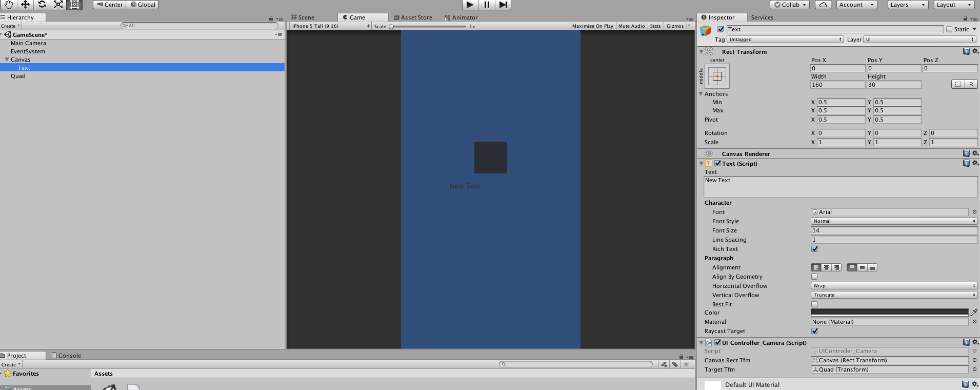Open the Layers dropdown
The width and height of the screenshot is (980, 390).
(908, 5)
